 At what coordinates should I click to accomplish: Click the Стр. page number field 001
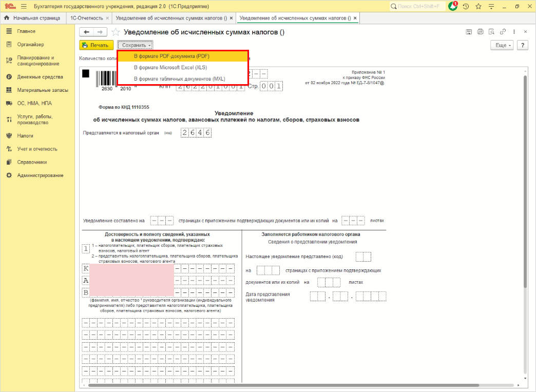271,86
